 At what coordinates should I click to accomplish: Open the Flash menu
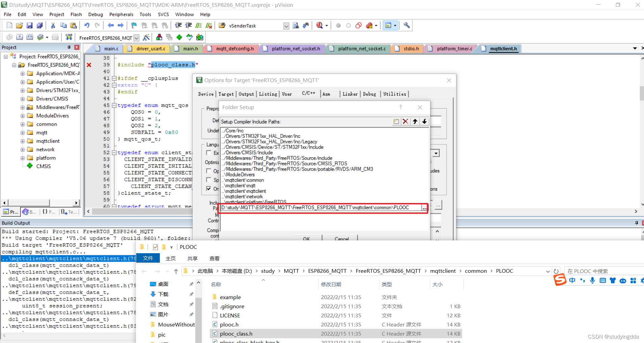pos(76,15)
